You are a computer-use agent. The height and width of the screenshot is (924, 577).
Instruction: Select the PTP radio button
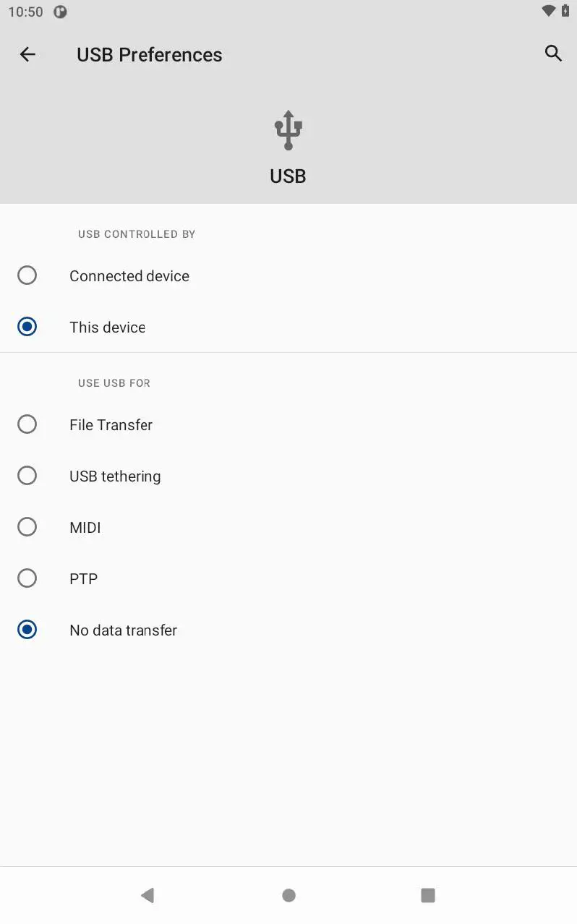[27, 578]
